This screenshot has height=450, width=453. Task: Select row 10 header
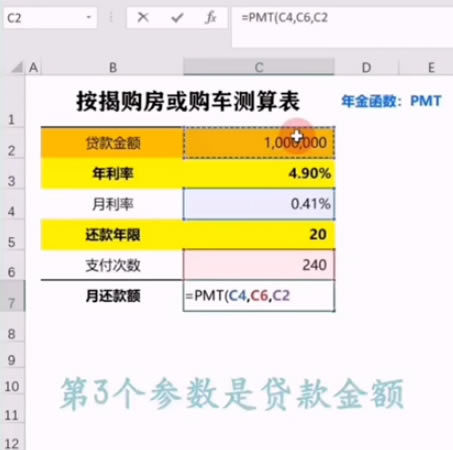pyautogui.click(x=12, y=382)
